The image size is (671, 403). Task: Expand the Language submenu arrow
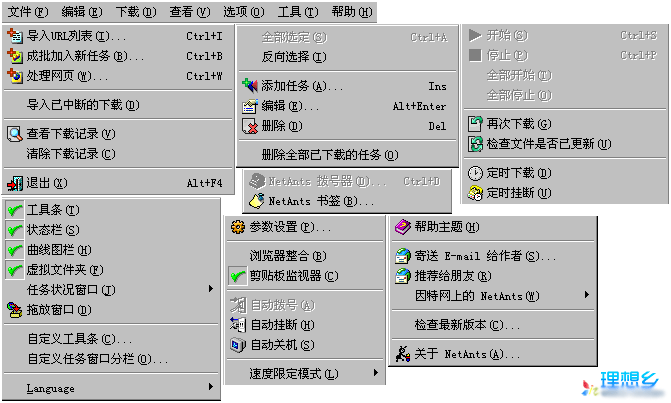click(x=211, y=387)
